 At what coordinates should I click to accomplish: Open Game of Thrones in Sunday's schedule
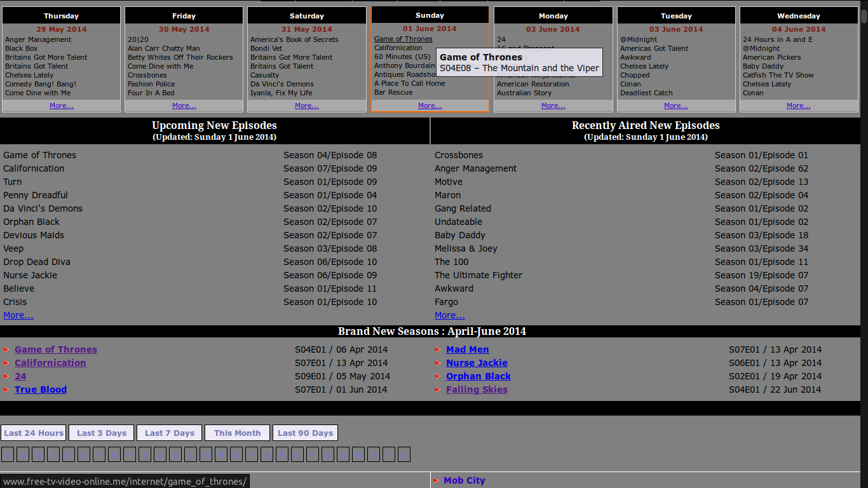point(403,39)
